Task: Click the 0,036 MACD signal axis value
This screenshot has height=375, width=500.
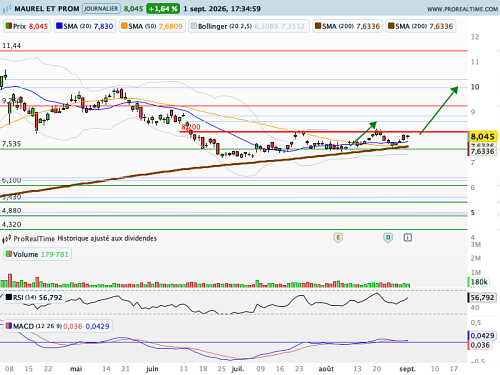Action: [x=480, y=345]
